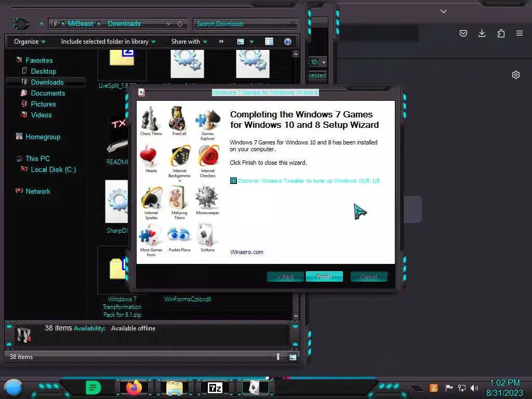Click the refresh icon in address bar

(x=180, y=24)
